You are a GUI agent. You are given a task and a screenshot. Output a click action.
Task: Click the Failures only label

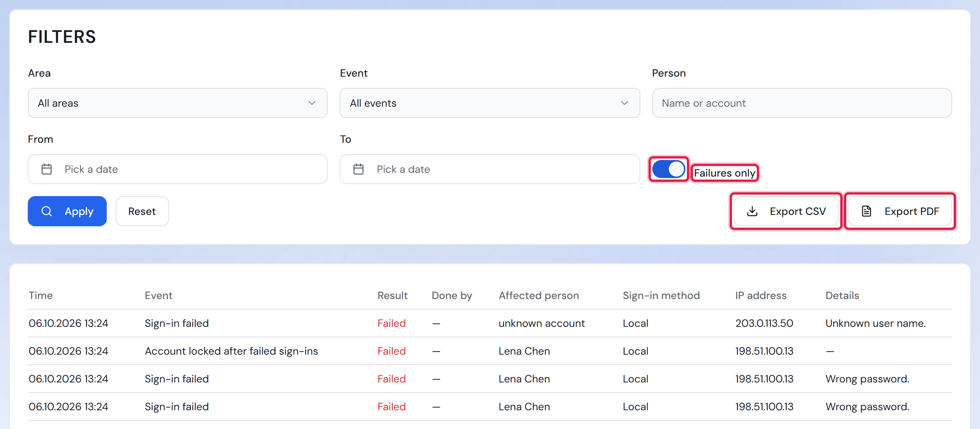click(x=724, y=173)
